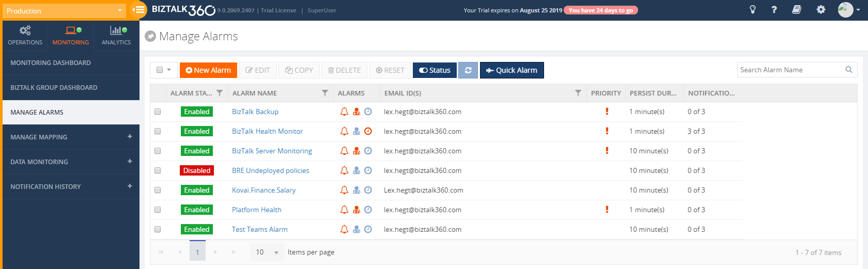Click the bell icon for BizTalk Backup

coord(344,112)
